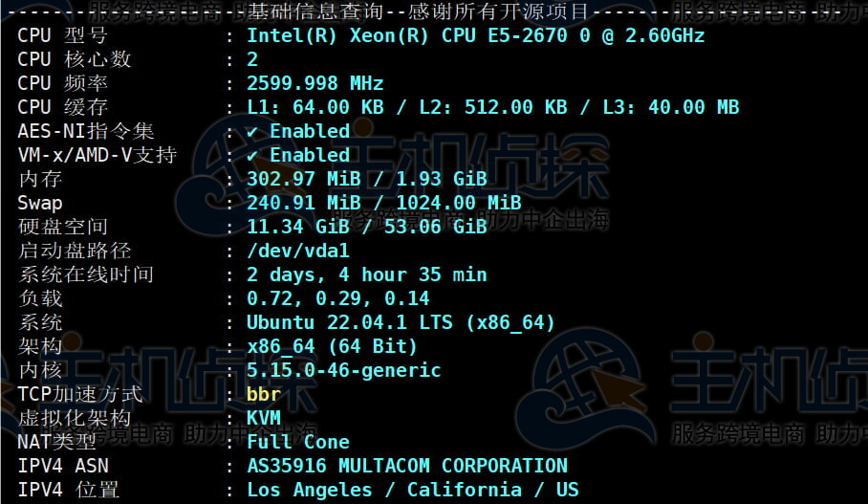The height and width of the screenshot is (504, 868).
Task: Click the load average 0.72, 0.29, 0.14
Action: [x=337, y=298]
